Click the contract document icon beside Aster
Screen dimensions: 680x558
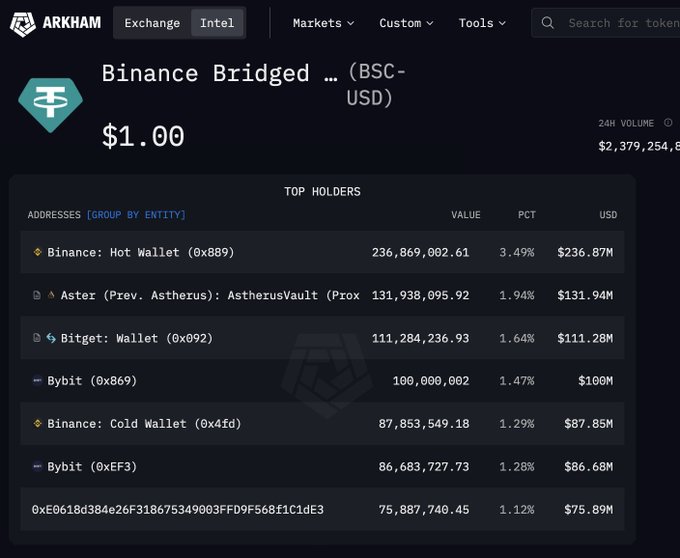37,295
